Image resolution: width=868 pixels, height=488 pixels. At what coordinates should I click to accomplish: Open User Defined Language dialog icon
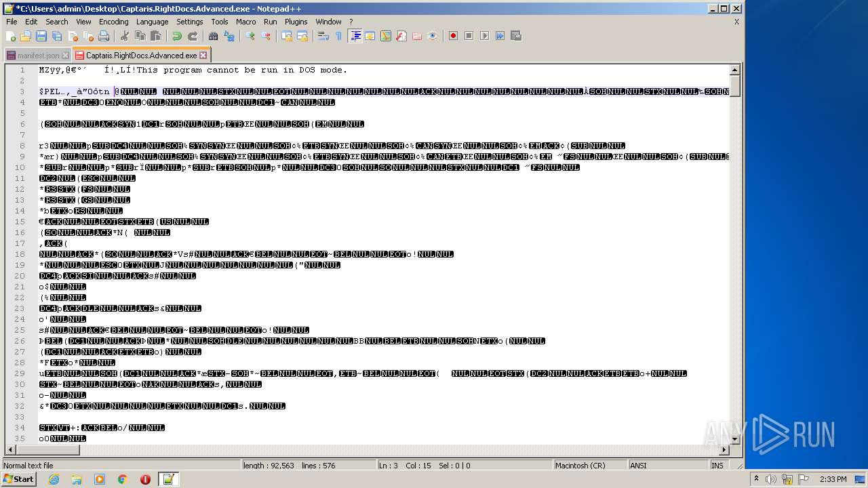point(370,36)
